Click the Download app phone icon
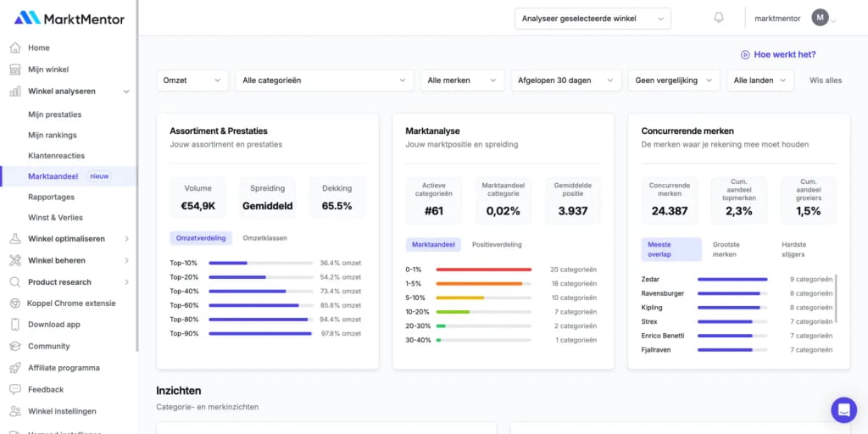The image size is (868, 434). [14, 325]
